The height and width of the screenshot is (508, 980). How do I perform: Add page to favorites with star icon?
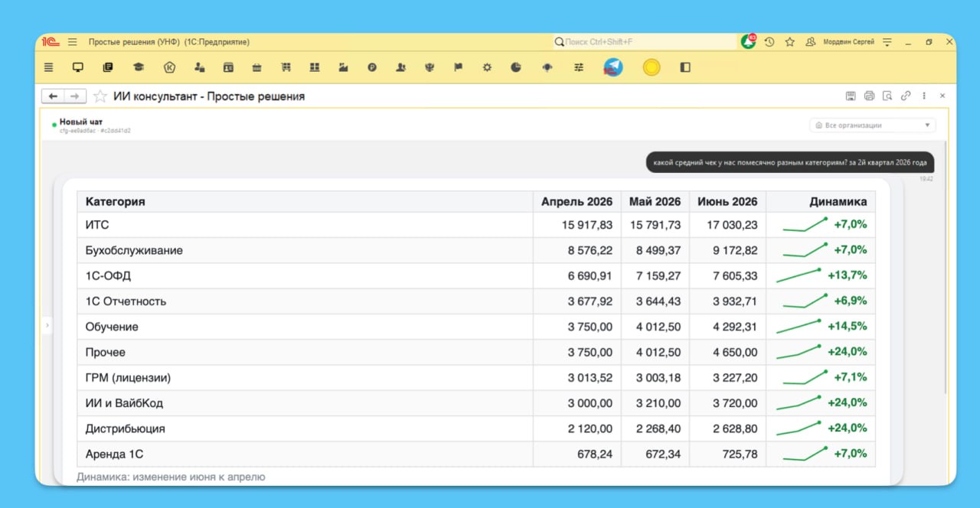point(100,96)
